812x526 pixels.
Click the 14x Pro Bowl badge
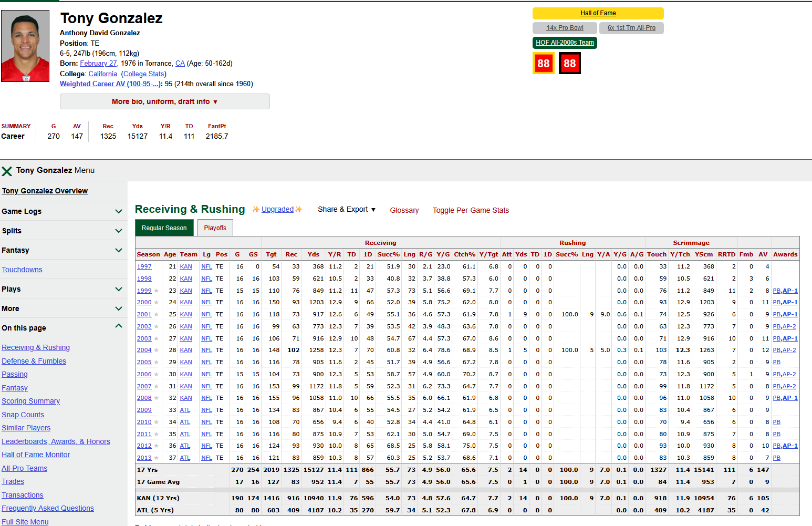[x=565, y=28]
